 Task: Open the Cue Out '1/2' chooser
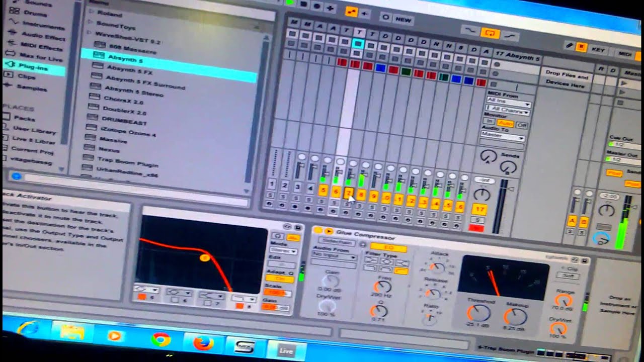pos(625,144)
